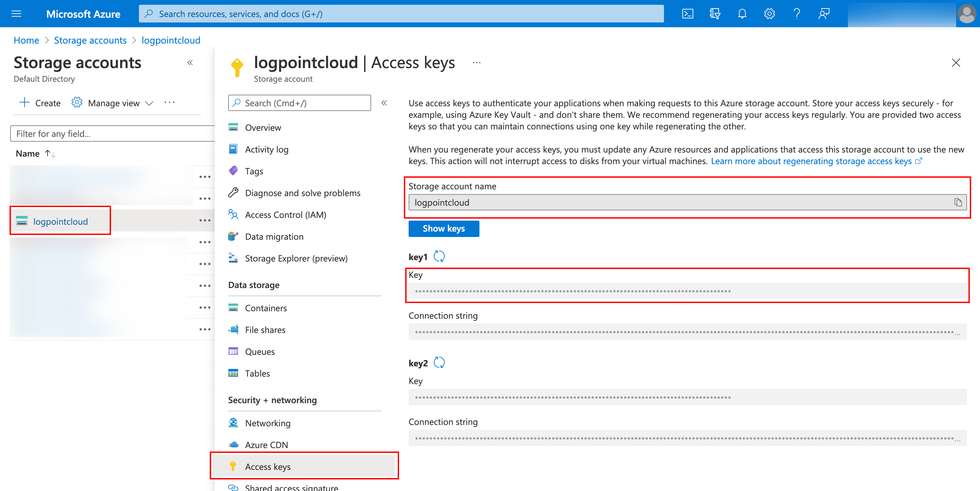Select Containers under Data storage
Viewport: 980px width, 491px height.
coord(266,308)
